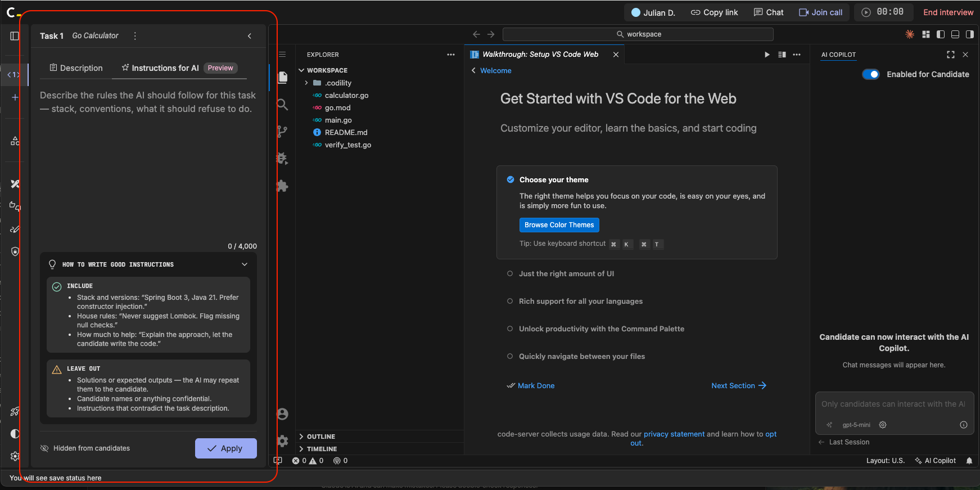Click the AI instructions text area
Viewport: 980px width, 490px height.
click(x=148, y=163)
